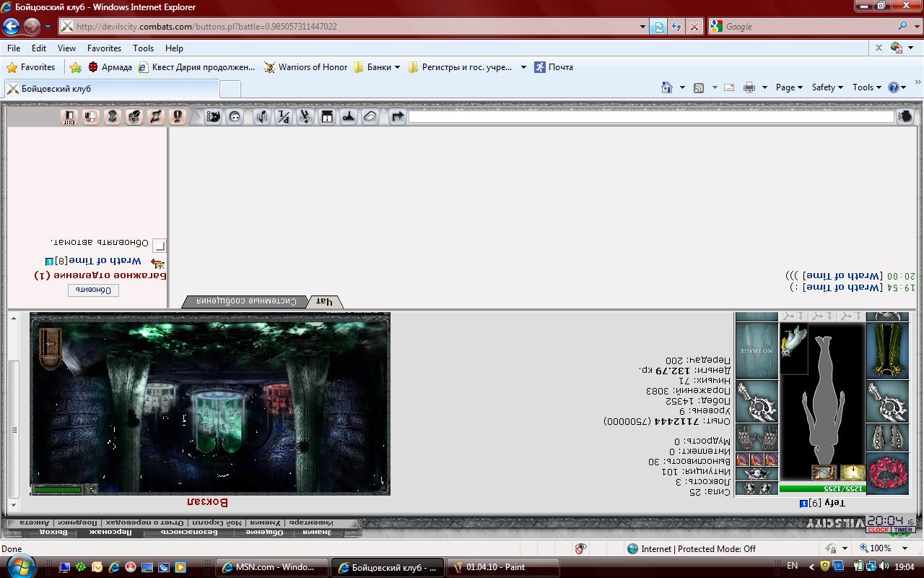Open the View menu
Viewport: 924px width, 578px height.
point(66,48)
